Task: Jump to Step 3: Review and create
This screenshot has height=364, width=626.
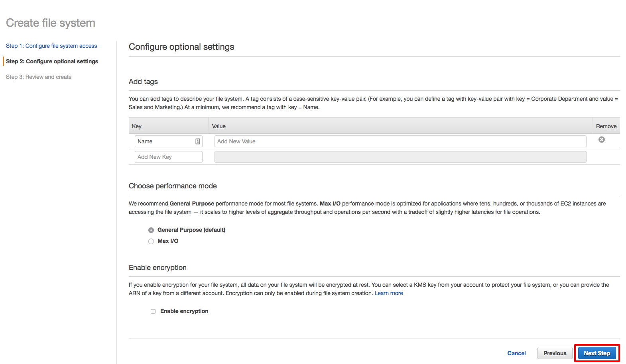Action: [39, 77]
